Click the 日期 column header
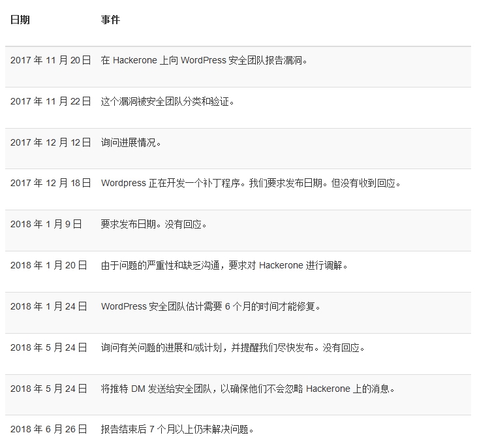 click(20, 20)
